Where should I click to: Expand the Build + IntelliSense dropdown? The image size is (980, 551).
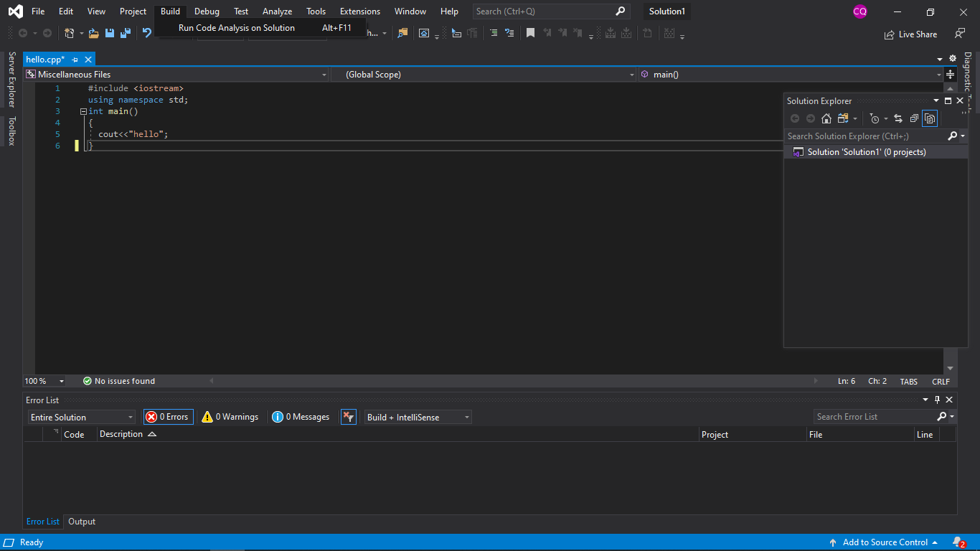coord(418,418)
